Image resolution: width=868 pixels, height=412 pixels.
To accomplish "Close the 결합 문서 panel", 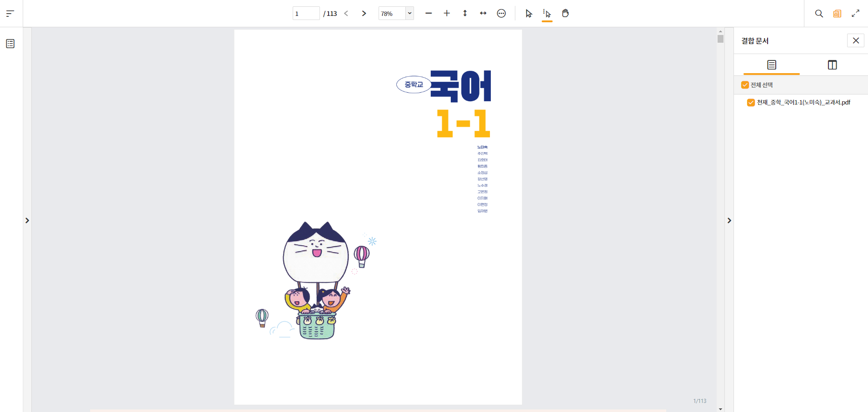I will click(x=856, y=40).
